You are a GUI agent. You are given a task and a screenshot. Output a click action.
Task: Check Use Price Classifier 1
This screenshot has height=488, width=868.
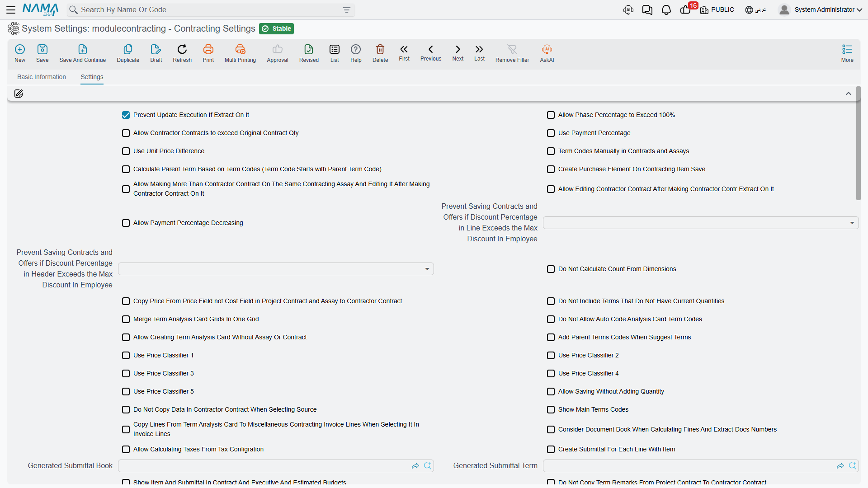pyautogui.click(x=126, y=356)
